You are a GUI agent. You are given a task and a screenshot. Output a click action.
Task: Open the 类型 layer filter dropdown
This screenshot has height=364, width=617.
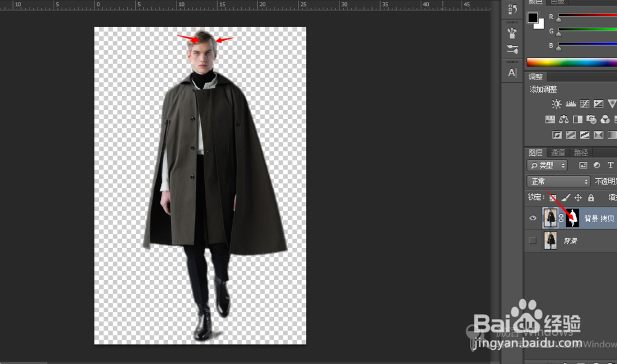(547, 165)
